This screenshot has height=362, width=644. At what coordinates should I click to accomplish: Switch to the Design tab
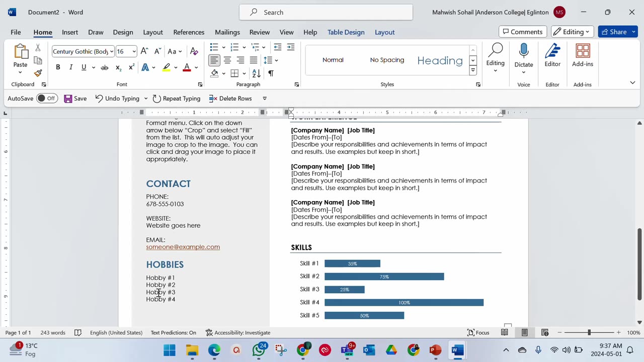coord(123,32)
